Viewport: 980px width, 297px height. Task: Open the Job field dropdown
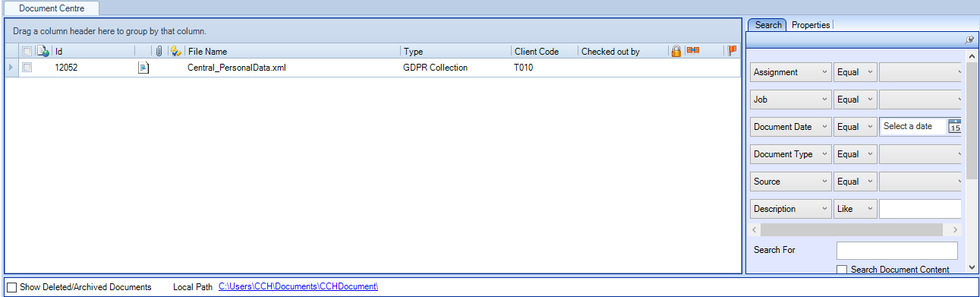point(790,100)
